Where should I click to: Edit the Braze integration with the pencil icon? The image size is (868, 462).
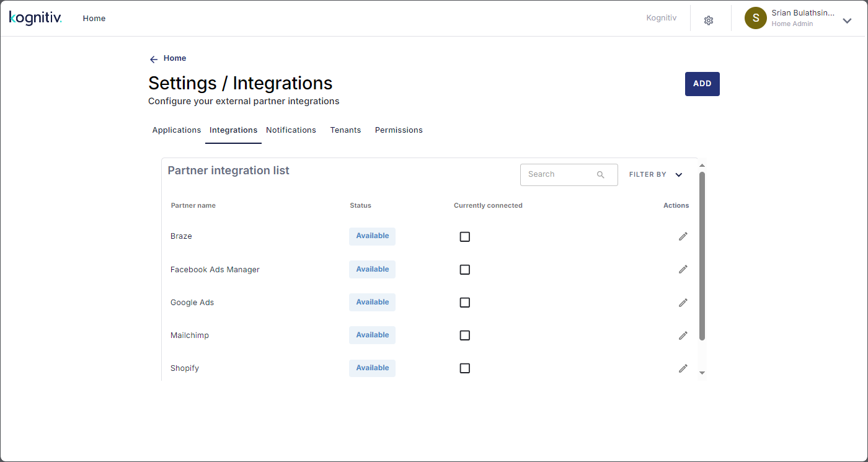point(683,236)
